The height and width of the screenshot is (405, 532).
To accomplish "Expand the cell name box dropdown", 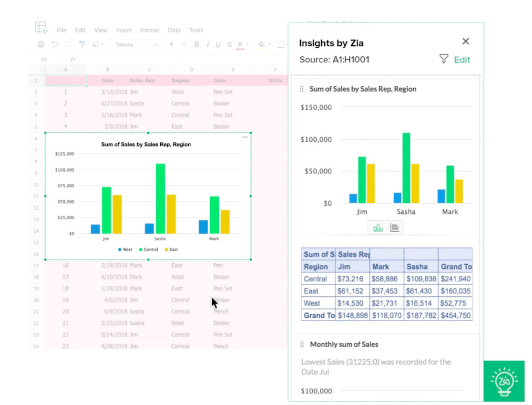I will pyautogui.click(x=61, y=59).
